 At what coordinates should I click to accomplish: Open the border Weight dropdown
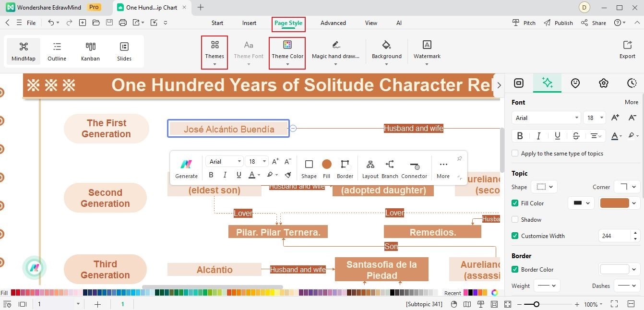(547, 286)
